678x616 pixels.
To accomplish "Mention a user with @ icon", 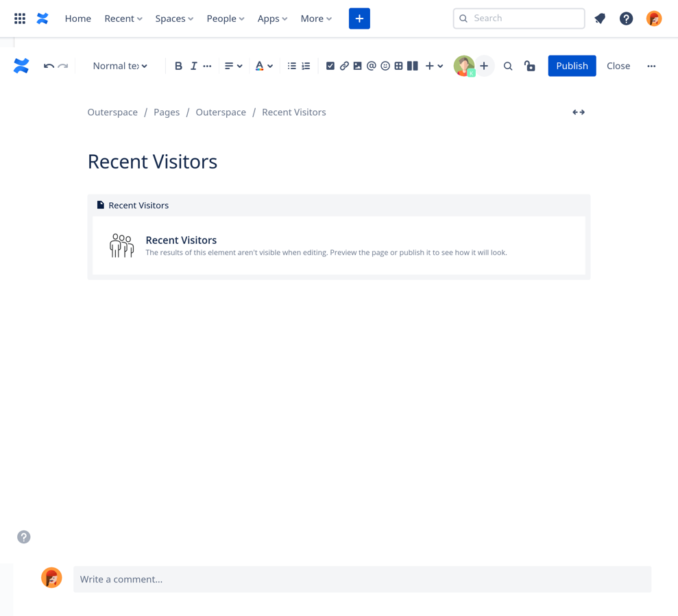I will click(371, 66).
